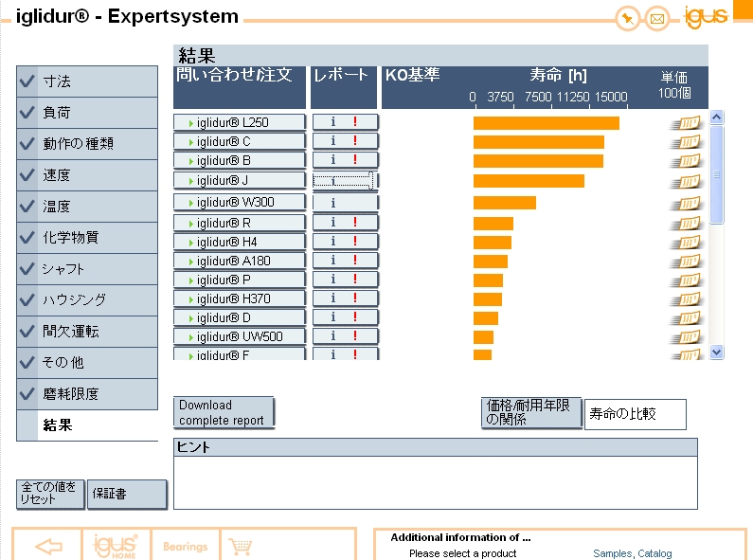Screen dimensions: 753x560
Task: Click price icon for iglidur L250 row
Action: tap(686, 123)
